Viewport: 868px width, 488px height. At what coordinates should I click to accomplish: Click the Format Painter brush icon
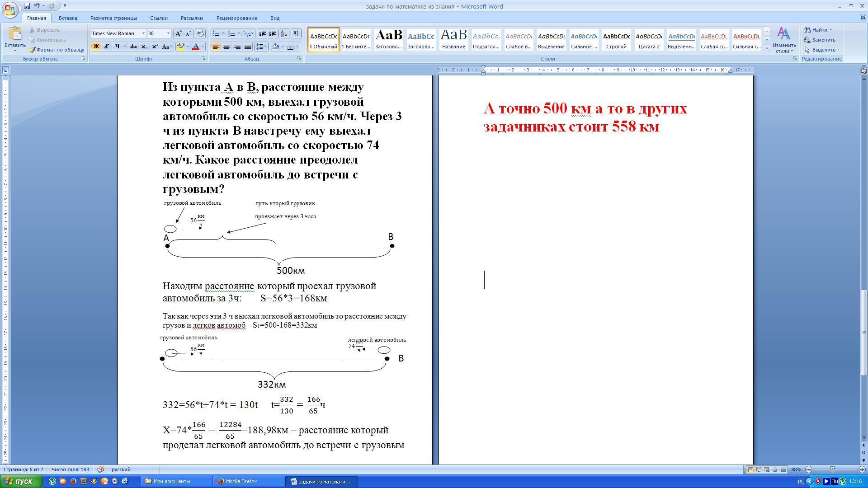33,50
